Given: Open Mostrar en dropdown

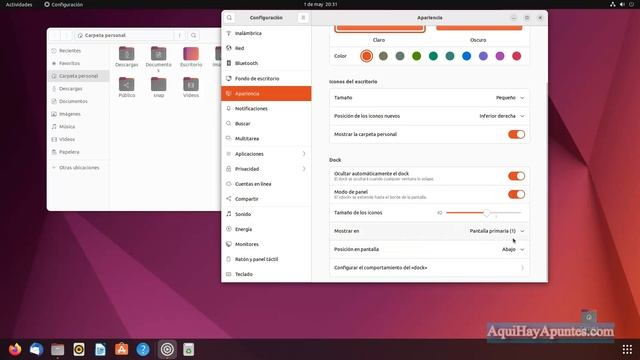Looking at the screenshot, I should click(429, 231).
